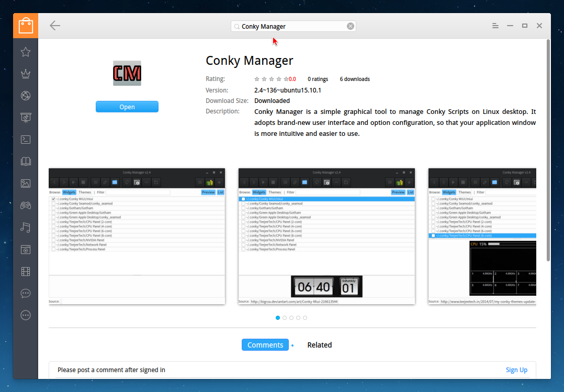This screenshot has height=392, width=564.
Task: Click the version '2.4~136~ubuntu15.10.1' text
Action: point(288,90)
